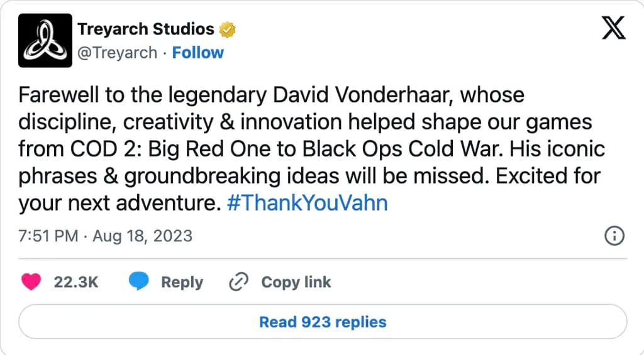Open the 7:51 PM Aug 18, 2023 timestamp

point(106,236)
